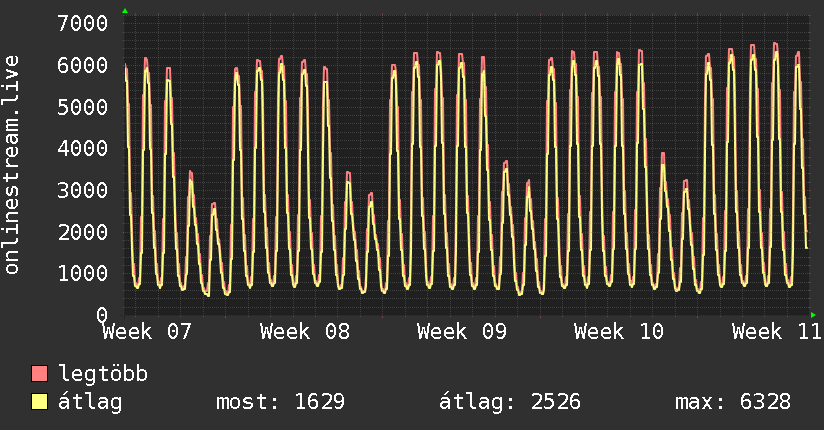Click the 4000 y-axis label

[x=83, y=148]
